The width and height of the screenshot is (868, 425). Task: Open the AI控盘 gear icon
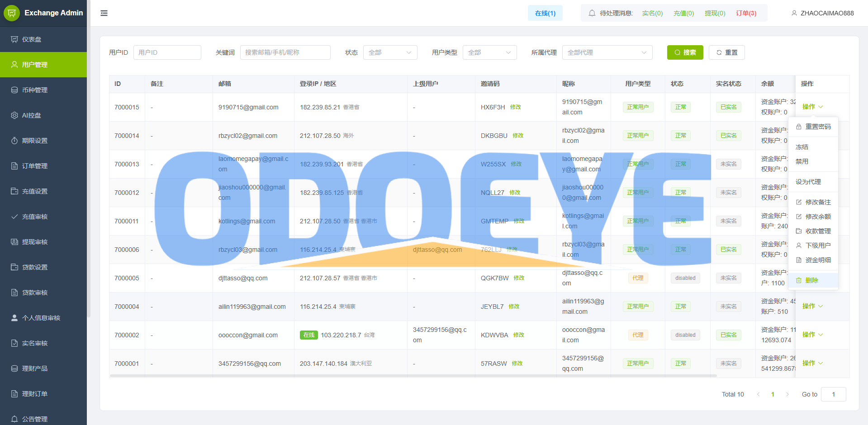(14, 115)
